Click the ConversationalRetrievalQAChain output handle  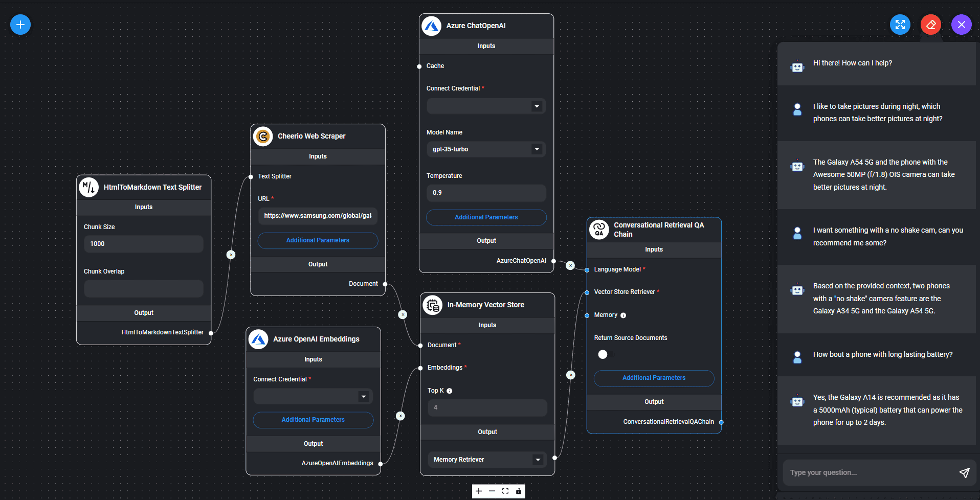[x=721, y=422]
